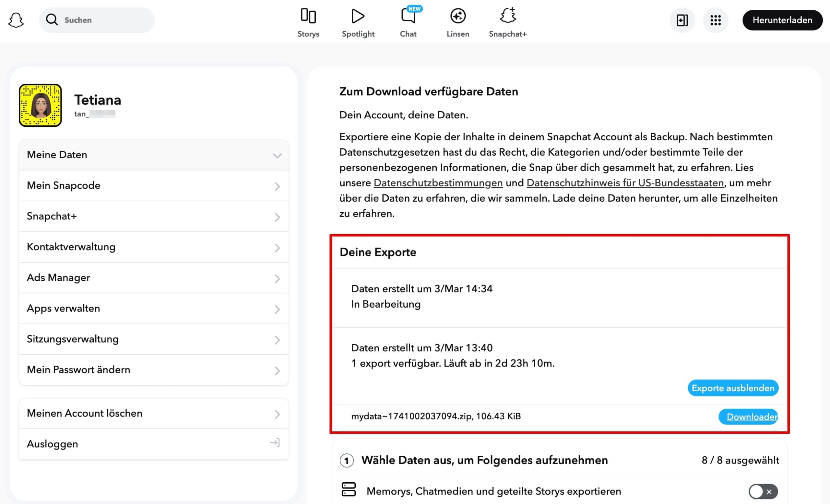
Task: Click Downloaden for the mydata zip
Action: (x=749, y=417)
